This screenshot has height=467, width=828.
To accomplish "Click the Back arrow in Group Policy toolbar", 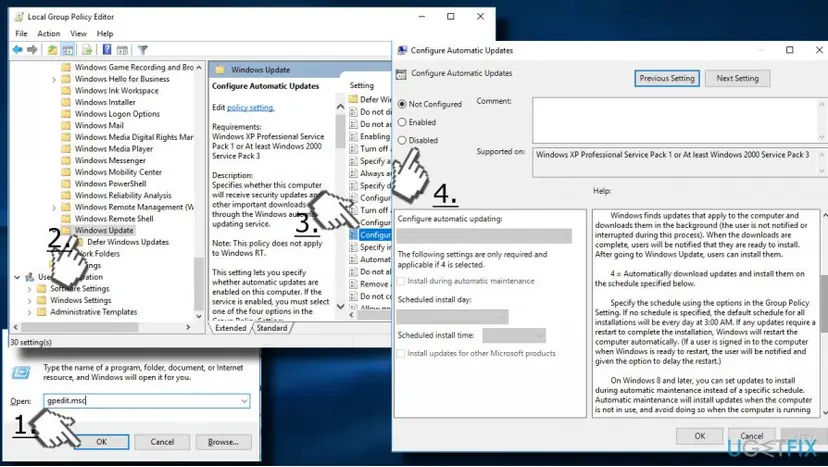I will 17,50.
